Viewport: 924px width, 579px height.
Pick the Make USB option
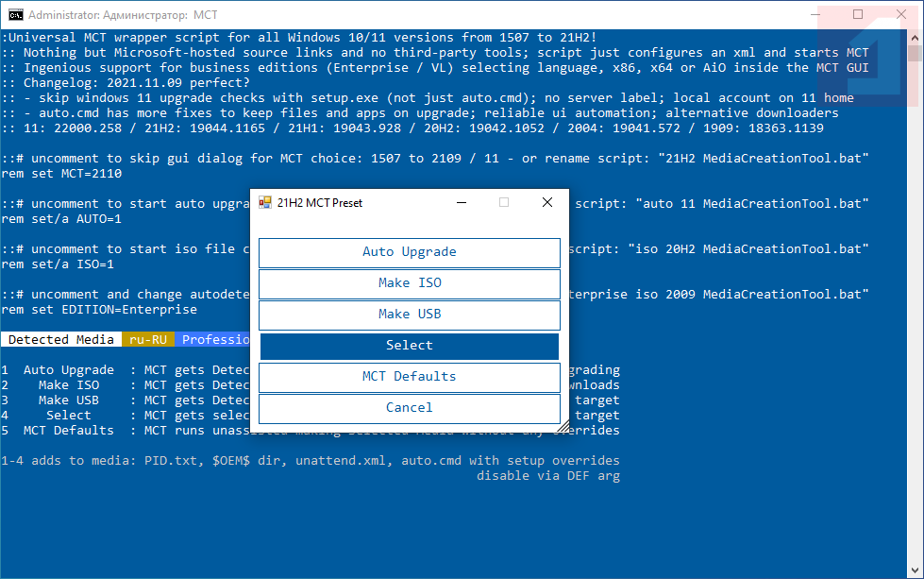(409, 315)
